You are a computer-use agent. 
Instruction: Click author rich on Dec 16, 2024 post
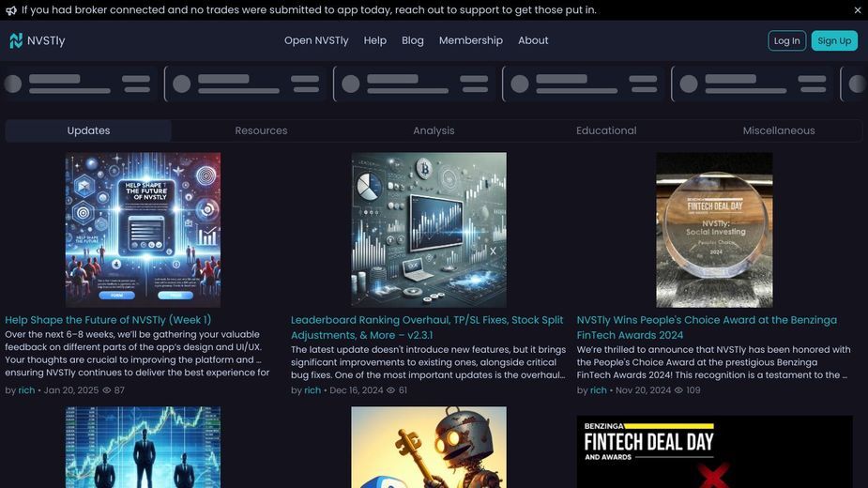(312, 390)
